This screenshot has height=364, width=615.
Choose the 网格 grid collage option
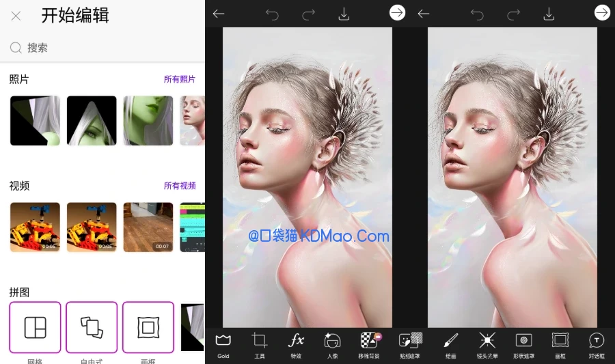[x=36, y=327]
